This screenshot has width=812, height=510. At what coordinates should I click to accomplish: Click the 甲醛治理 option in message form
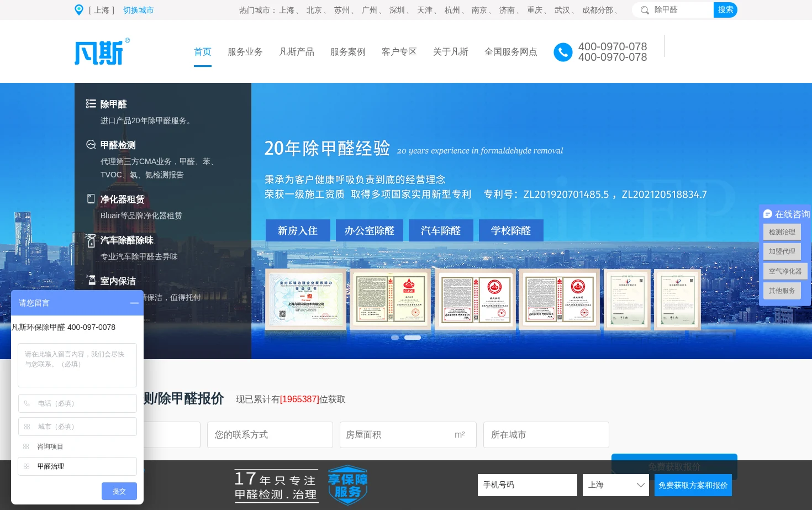[77, 466]
